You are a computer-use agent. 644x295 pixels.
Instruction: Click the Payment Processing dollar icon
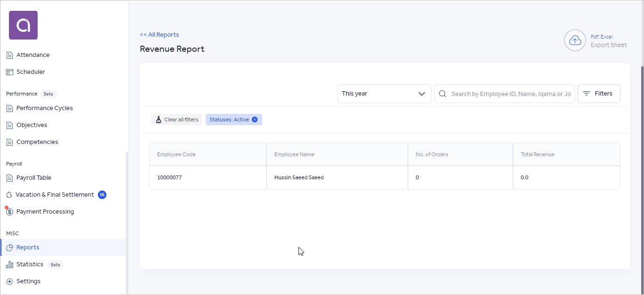click(9, 212)
